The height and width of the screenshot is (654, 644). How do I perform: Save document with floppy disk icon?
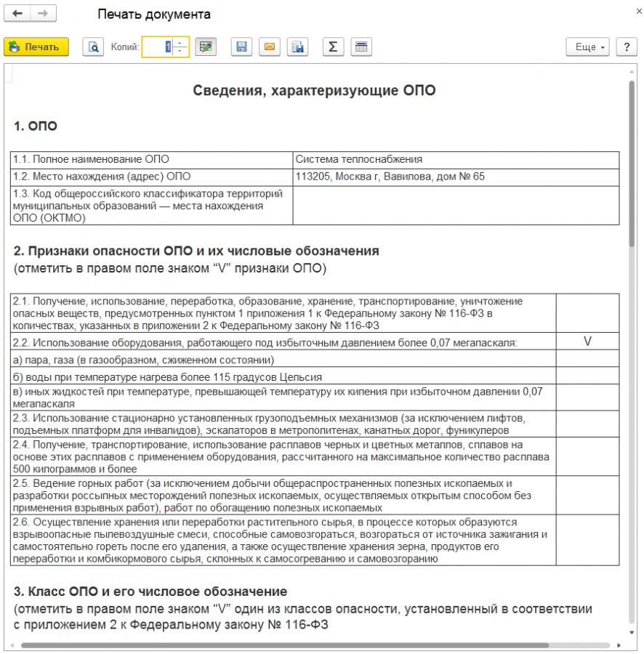[241, 47]
